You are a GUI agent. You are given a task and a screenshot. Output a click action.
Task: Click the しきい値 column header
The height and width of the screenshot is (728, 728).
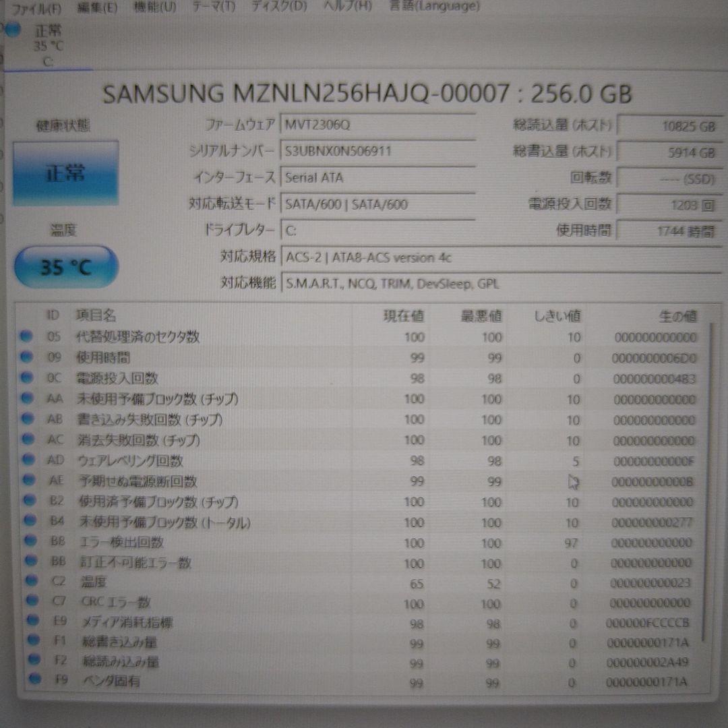(x=557, y=316)
